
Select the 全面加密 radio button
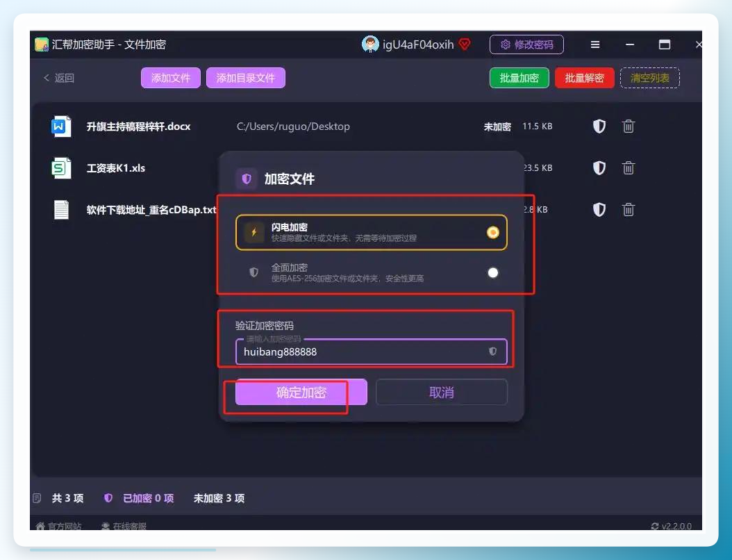click(493, 272)
